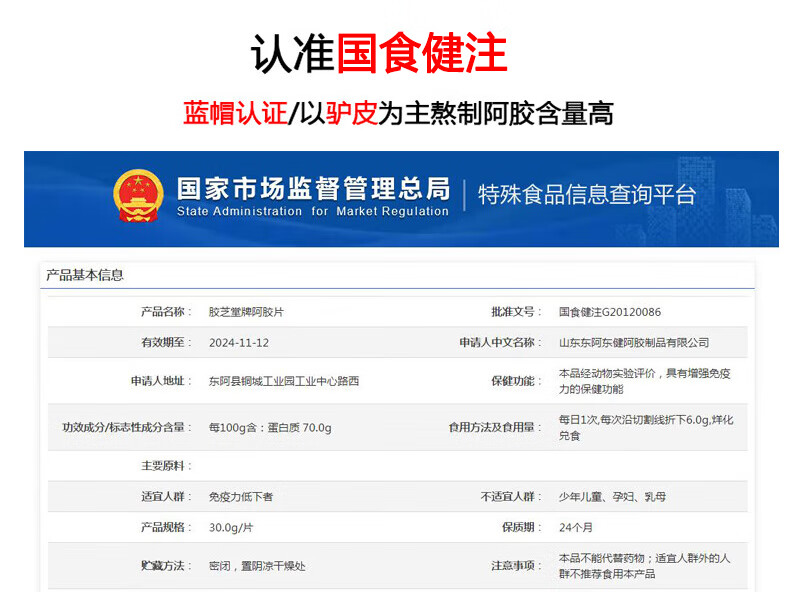The width and height of the screenshot is (795, 592).
Task: Click the 有效期至 label
Action: (166, 343)
